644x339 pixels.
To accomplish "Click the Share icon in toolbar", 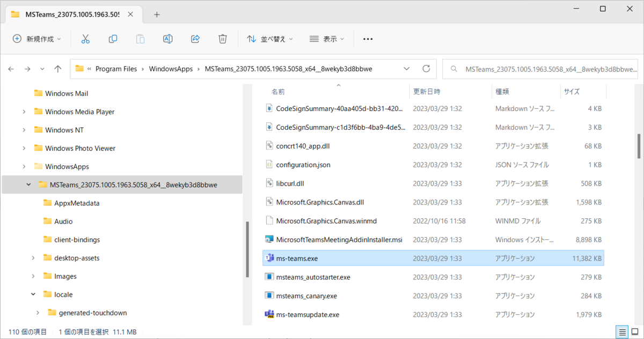I will pos(195,39).
